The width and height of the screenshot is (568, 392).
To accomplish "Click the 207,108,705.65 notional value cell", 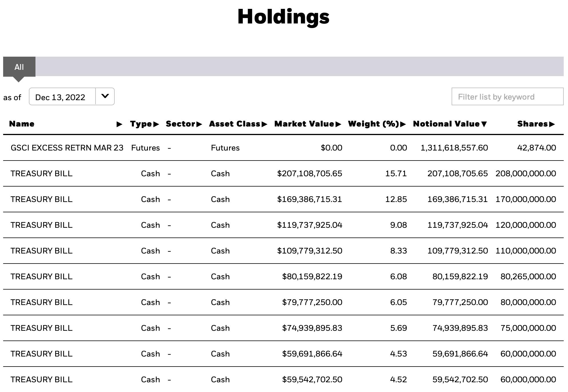I will [458, 173].
